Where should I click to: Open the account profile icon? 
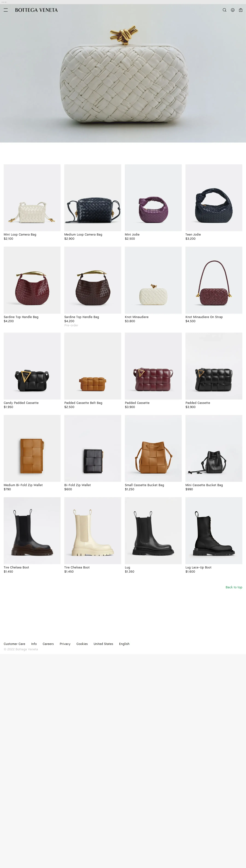point(233,10)
